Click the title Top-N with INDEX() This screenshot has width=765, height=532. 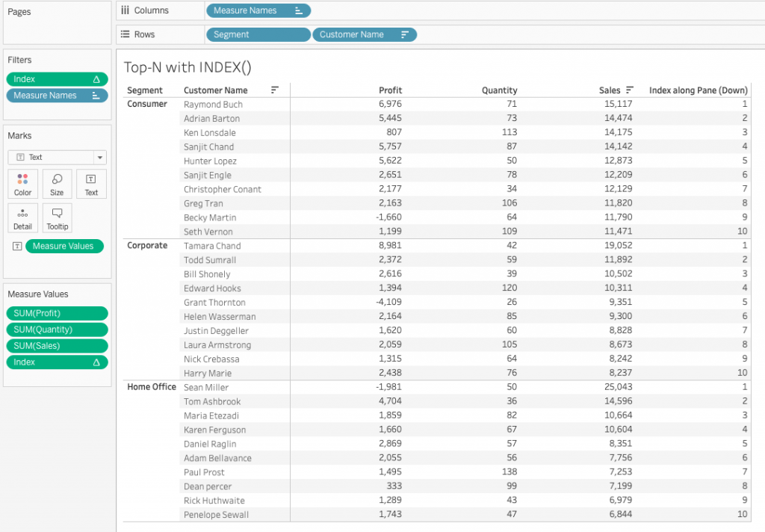click(188, 67)
